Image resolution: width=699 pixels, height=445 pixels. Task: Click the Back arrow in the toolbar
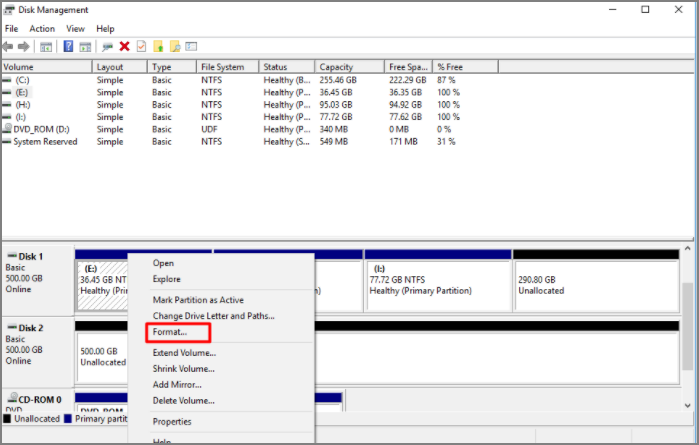pyautogui.click(x=9, y=46)
